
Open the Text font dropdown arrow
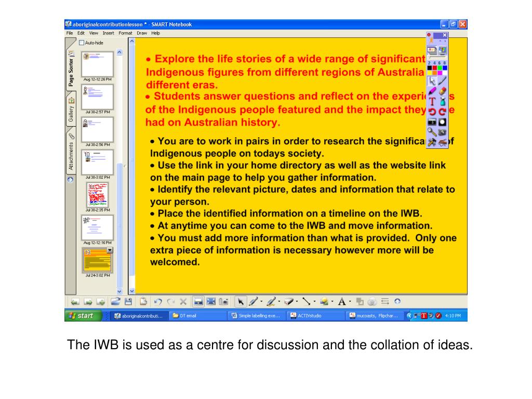(x=350, y=301)
